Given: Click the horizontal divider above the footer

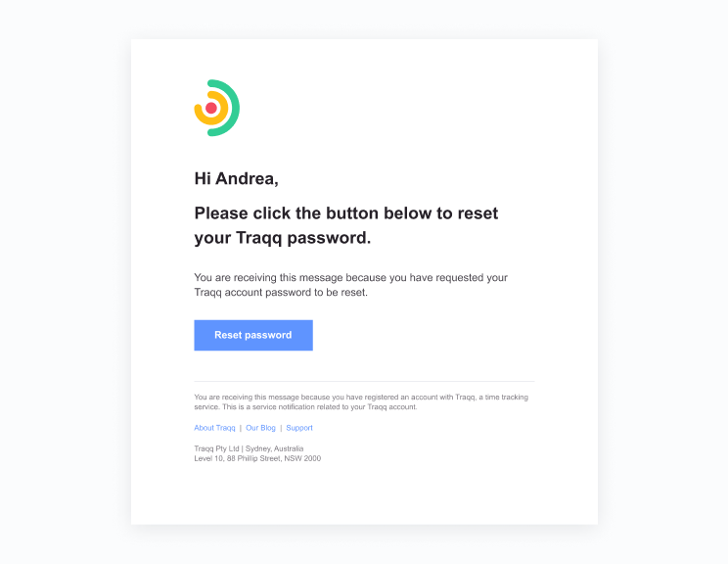Looking at the screenshot, I should [364, 382].
